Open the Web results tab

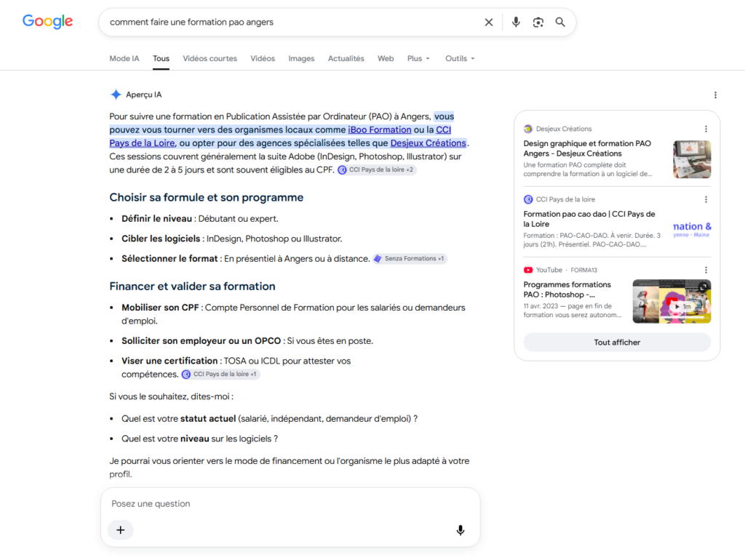[x=386, y=58]
